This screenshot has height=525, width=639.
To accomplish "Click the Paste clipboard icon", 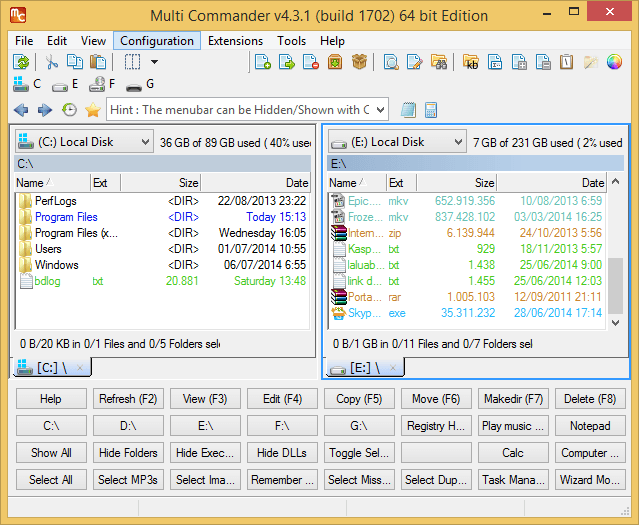I will tap(98, 62).
